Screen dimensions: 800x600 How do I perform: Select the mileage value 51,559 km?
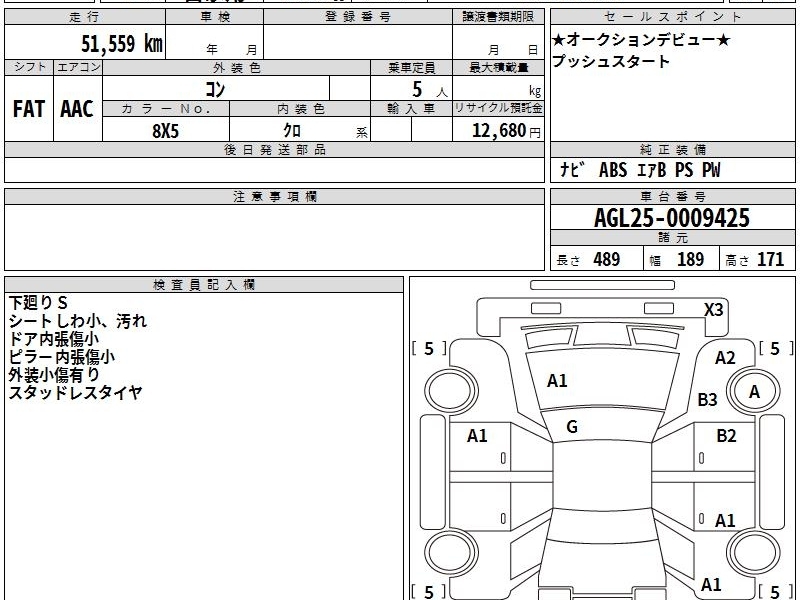(x=122, y=43)
